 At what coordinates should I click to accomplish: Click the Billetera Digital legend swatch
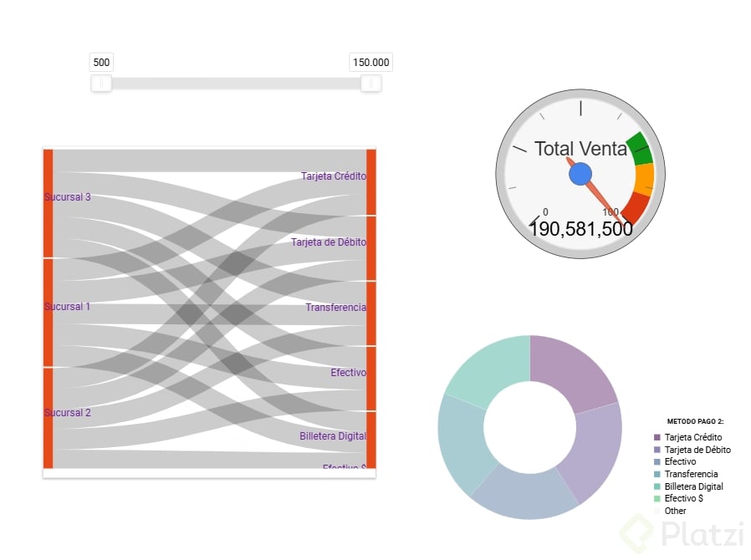(x=657, y=486)
